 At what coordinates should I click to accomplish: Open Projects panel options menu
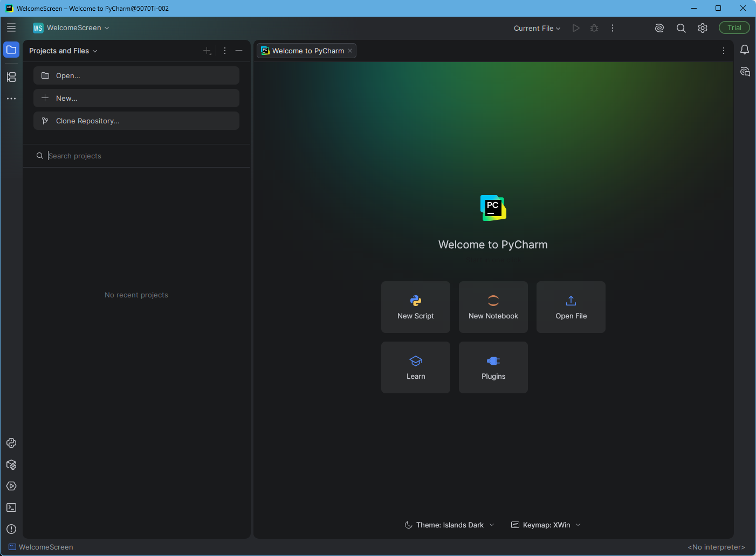[225, 51]
